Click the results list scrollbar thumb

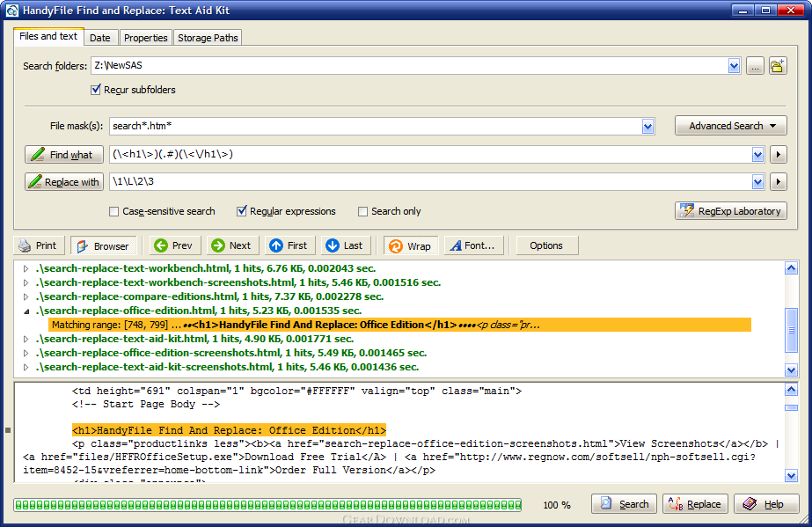[x=791, y=330]
